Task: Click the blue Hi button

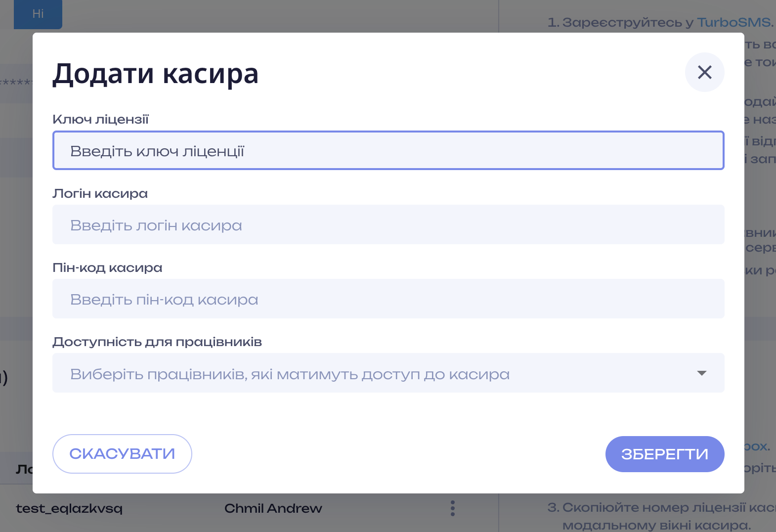Action: 38,14
